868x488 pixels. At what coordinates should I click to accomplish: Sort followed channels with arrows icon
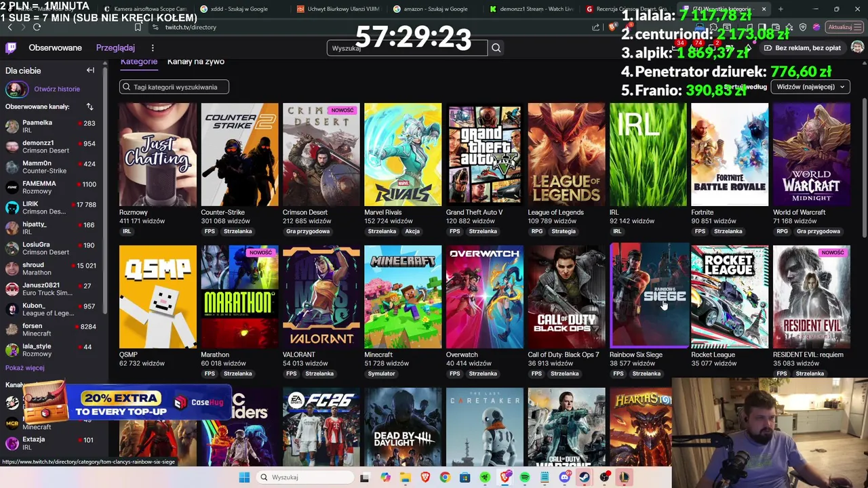(90, 106)
